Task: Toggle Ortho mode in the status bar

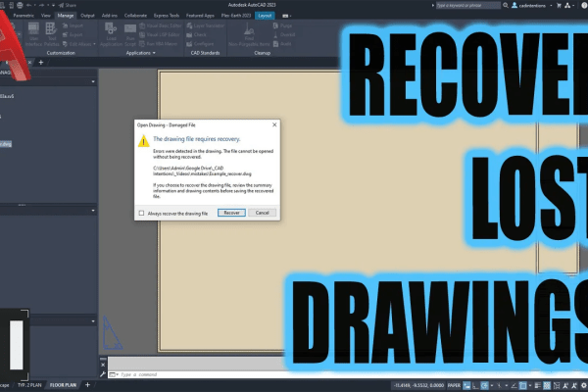Action: 475,385
